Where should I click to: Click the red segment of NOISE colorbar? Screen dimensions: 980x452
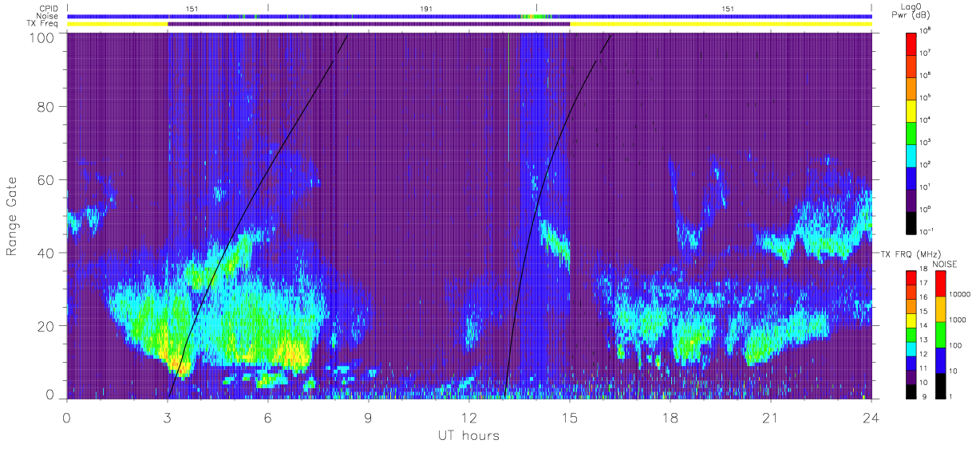pos(940,284)
